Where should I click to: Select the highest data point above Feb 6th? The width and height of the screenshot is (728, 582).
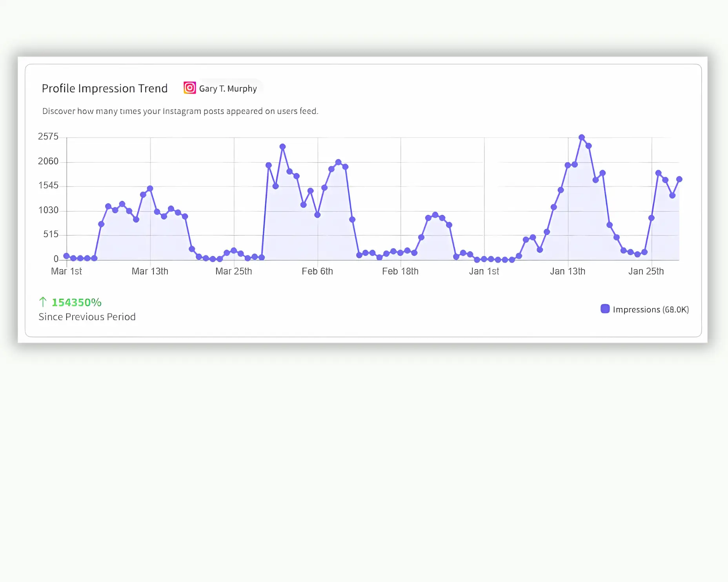pos(282,147)
